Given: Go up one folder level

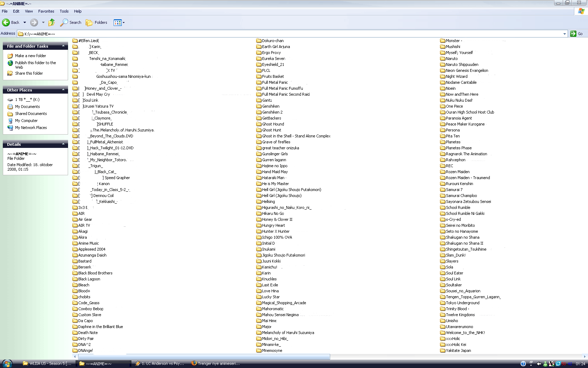Looking at the screenshot, I should pyautogui.click(x=52, y=22).
